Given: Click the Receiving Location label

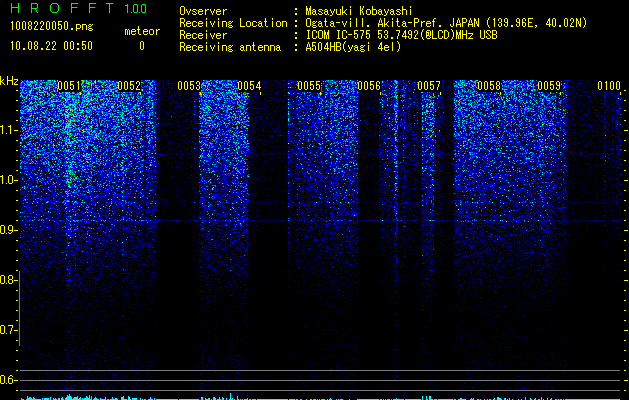Looking at the screenshot, I should [x=233, y=23].
